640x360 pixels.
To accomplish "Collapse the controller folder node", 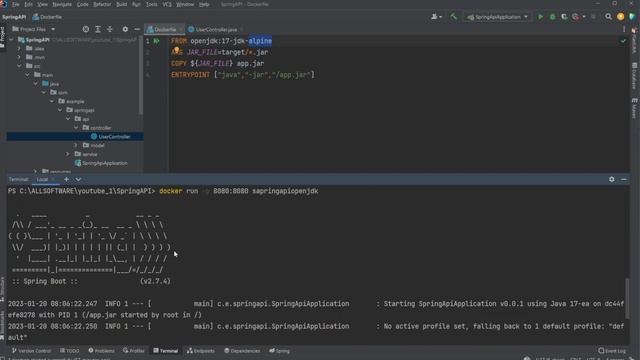I will pos(76,128).
